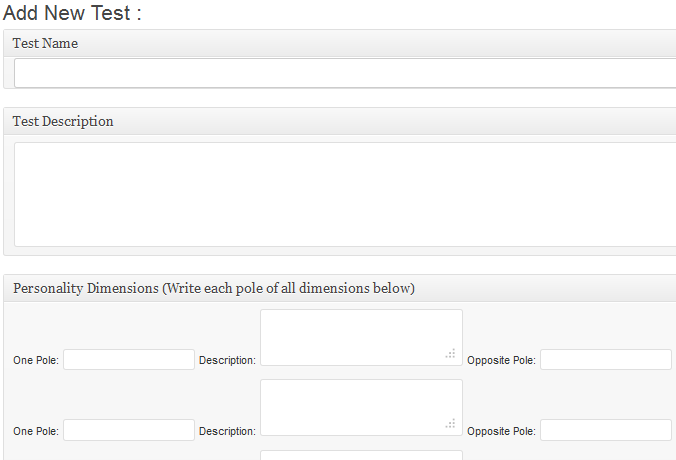Image resolution: width=676 pixels, height=460 pixels.
Task: Click the Test Description panel header
Action: tap(340, 122)
